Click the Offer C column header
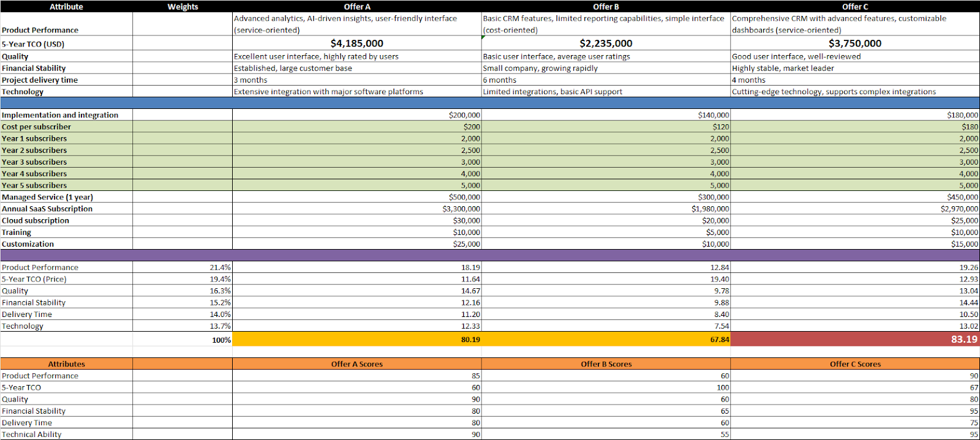980x440 pixels. pyautogui.click(x=855, y=6)
